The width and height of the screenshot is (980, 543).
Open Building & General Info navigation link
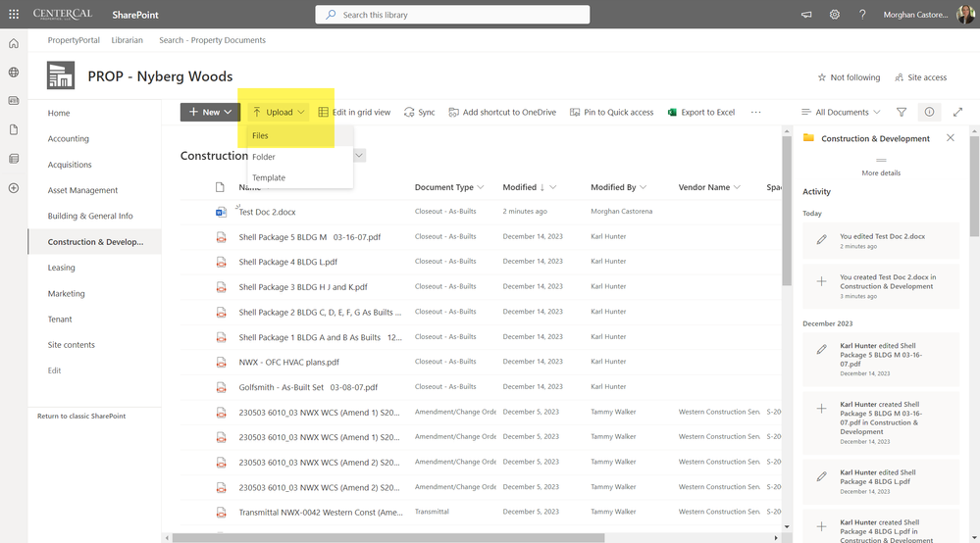[90, 216]
